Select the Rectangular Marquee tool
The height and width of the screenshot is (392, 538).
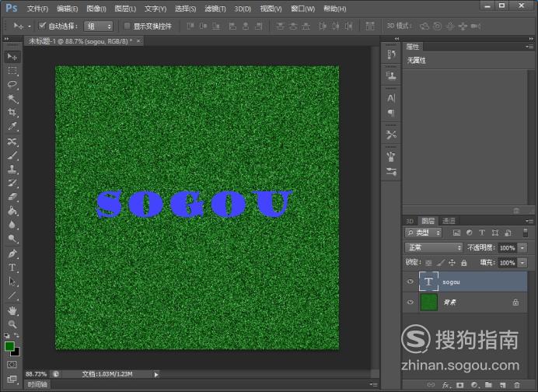tap(12, 71)
